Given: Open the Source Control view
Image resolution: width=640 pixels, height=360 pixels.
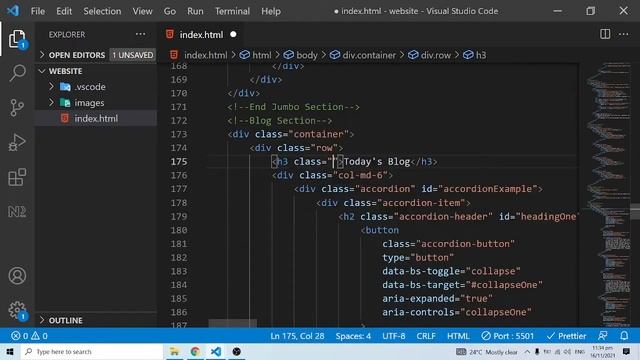Looking at the screenshot, I should 17,108.
